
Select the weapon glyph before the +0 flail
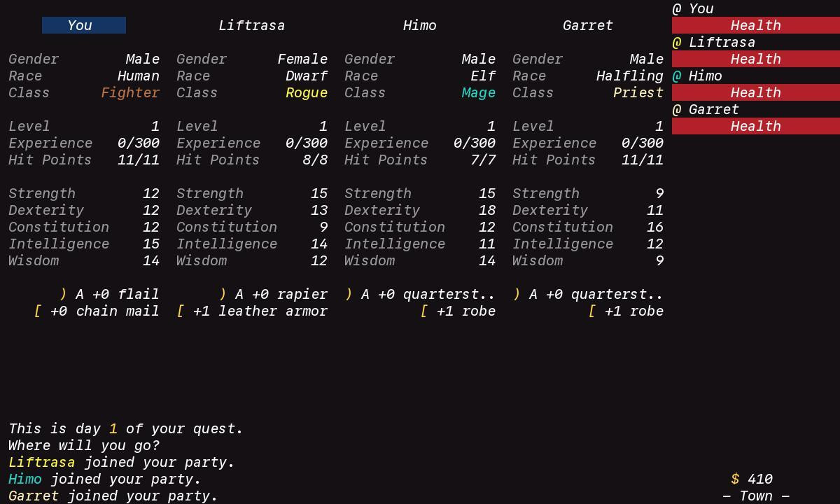pyautogui.click(x=63, y=295)
